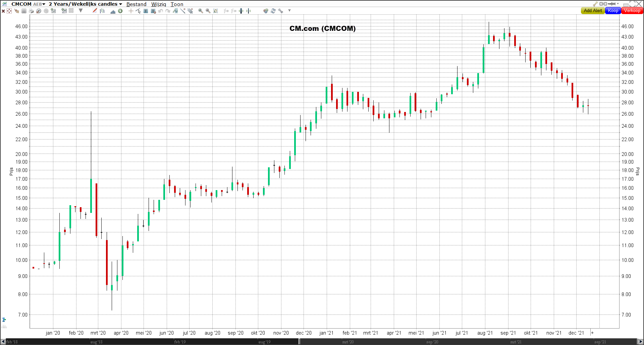Click the red Verkoop button
The height and width of the screenshot is (345, 644).
coord(632,11)
